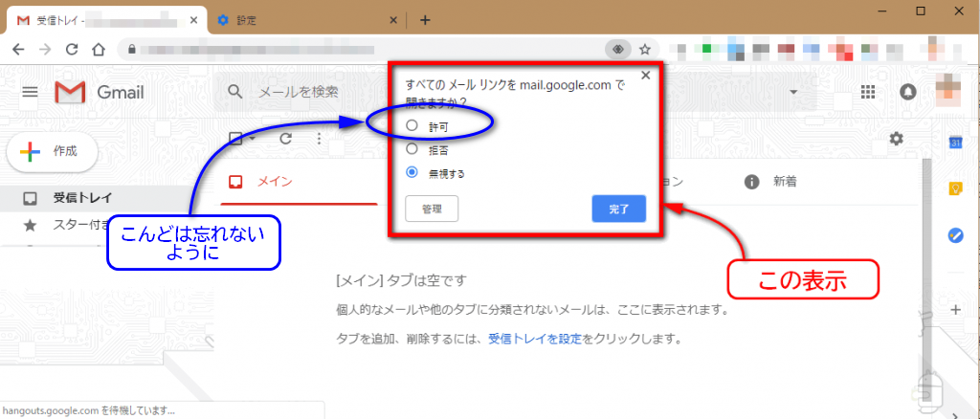The image size is (980, 419).
Task: Open Google Keep side panel icon
Action: click(954, 188)
